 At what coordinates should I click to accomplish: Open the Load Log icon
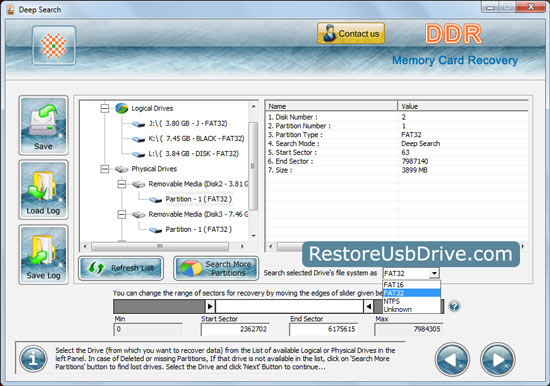pos(43,190)
